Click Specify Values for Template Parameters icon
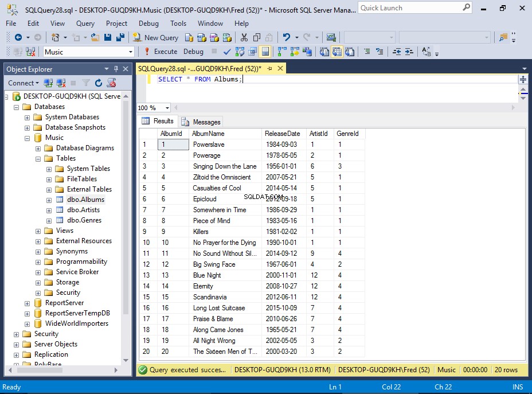Image resolution: width=532 pixels, height=394 pixels. [426, 52]
